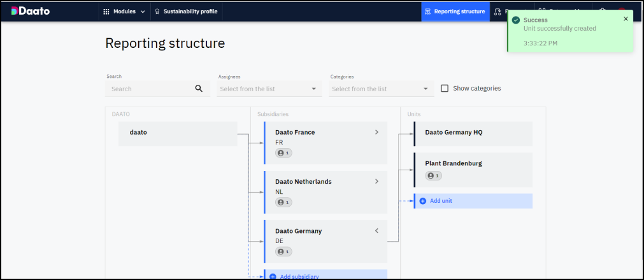
Task: Open the Modules menu
Action: [x=124, y=11]
